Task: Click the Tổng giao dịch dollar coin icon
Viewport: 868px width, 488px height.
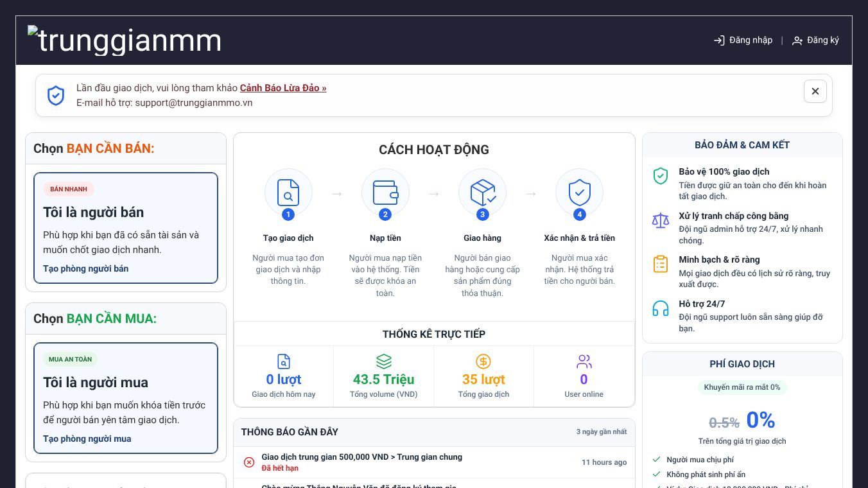Action: pyautogui.click(x=483, y=361)
